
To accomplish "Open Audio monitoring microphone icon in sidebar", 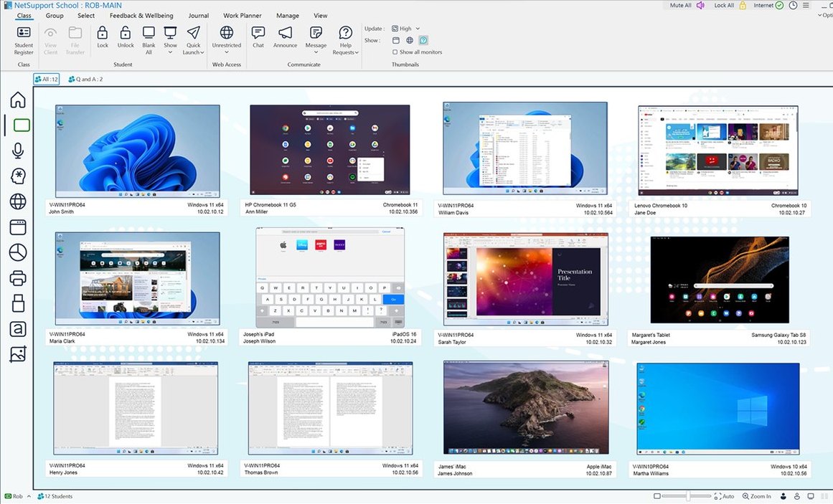I will pyautogui.click(x=18, y=151).
